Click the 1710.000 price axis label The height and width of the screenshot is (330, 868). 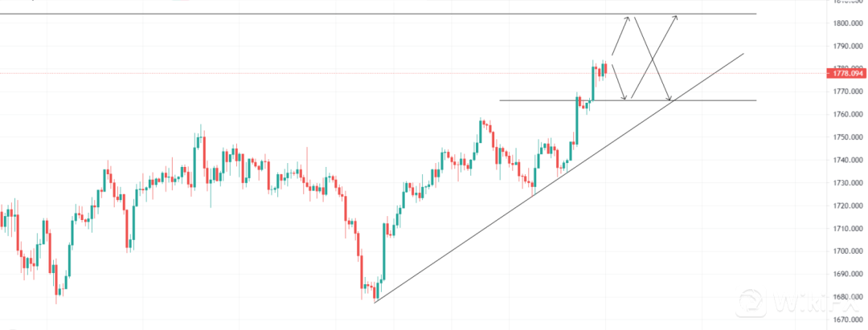coord(847,229)
